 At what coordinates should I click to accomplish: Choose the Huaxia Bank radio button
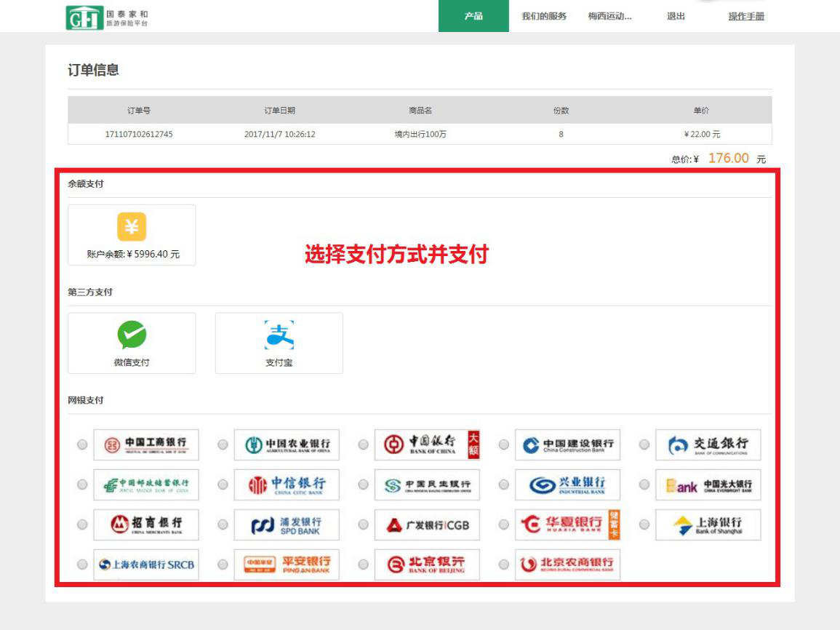(x=504, y=525)
